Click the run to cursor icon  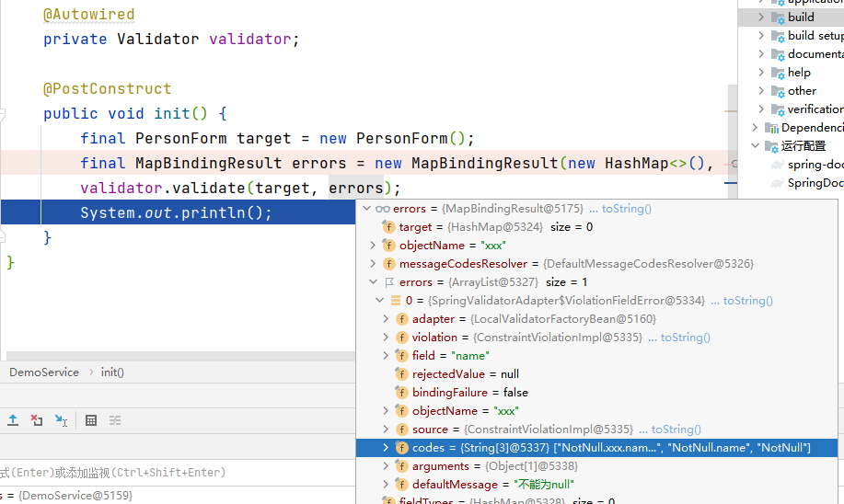coord(61,420)
